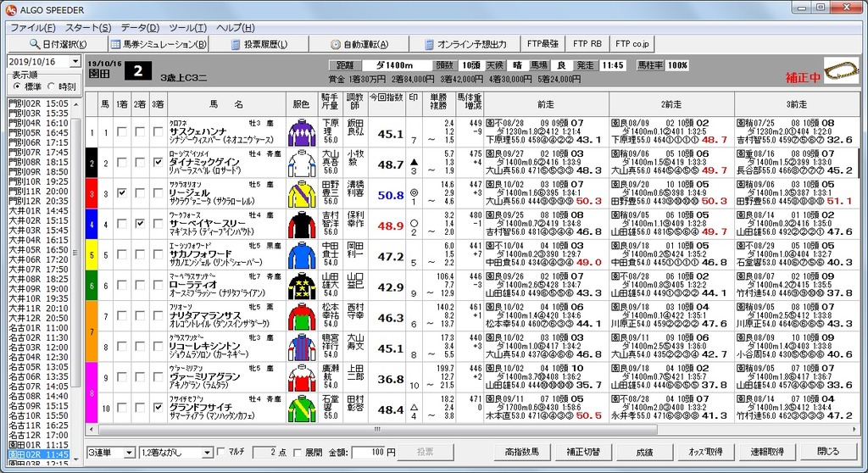Toggle 1着 checkbox for horse 3 リージェル
The height and width of the screenshot is (473, 868).
tap(122, 192)
